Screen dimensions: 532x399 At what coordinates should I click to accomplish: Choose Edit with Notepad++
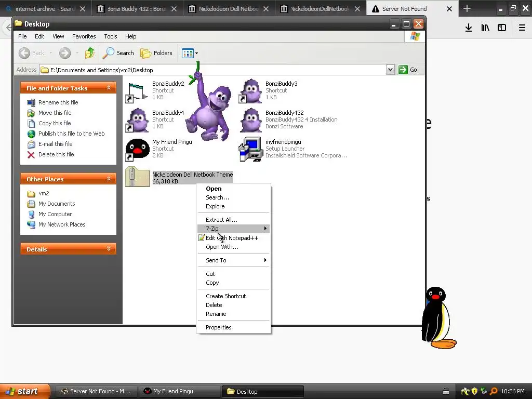[x=233, y=238]
